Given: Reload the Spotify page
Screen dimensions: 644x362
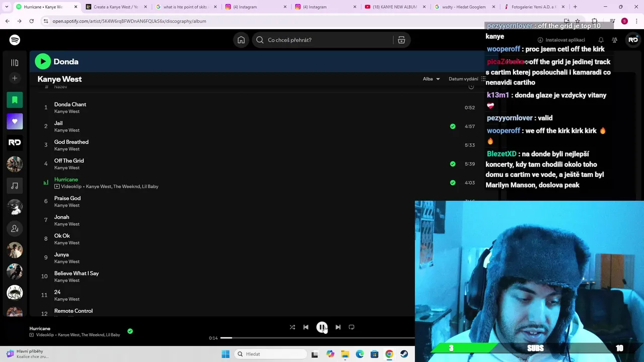Looking at the screenshot, I should 31,21.
